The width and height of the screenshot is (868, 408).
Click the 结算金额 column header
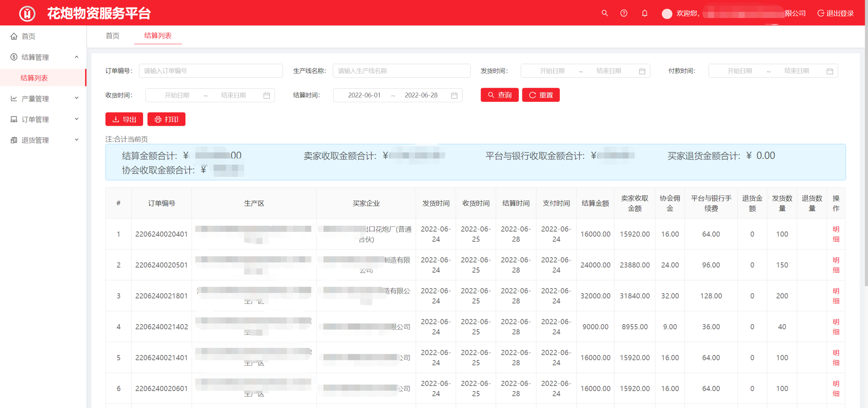point(595,203)
